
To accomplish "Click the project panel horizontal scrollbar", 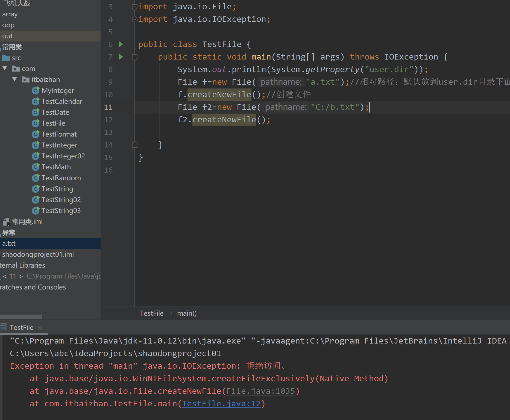I will 21,317.
